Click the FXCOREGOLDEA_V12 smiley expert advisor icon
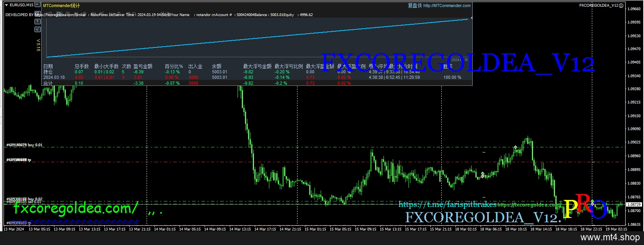Screen dimensions: 644x245 [621, 5]
